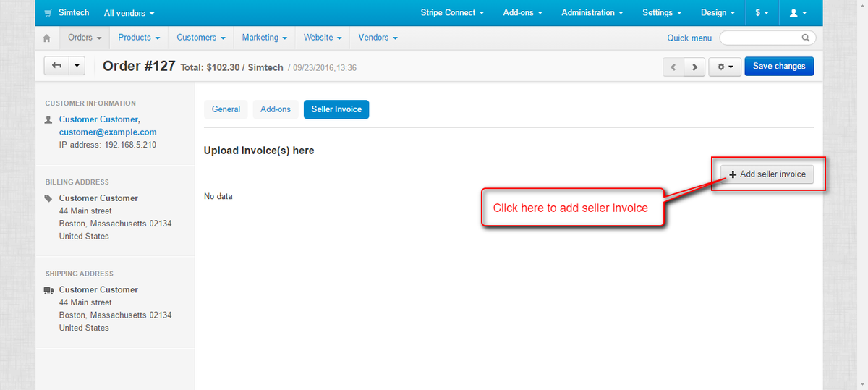Click the Add seller invoice button
This screenshot has height=390, width=868.
tap(767, 174)
